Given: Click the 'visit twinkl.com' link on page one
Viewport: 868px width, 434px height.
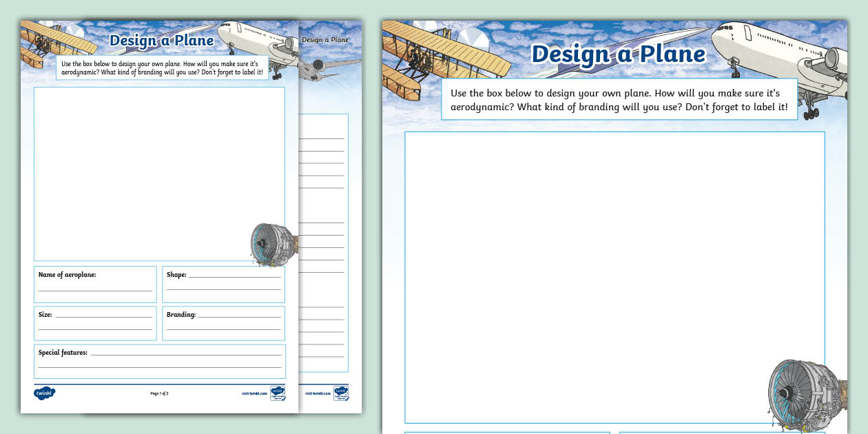Looking at the screenshot, I should tap(254, 393).
